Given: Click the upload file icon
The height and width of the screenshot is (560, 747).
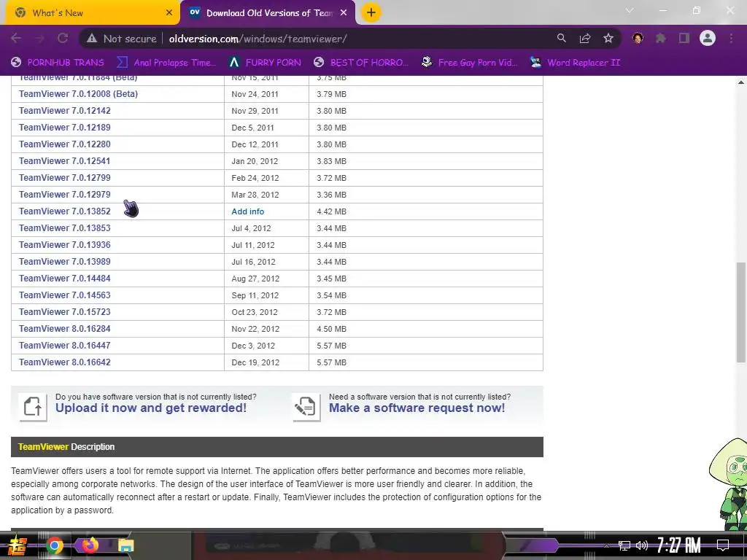Looking at the screenshot, I should pyautogui.click(x=33, y=407).
